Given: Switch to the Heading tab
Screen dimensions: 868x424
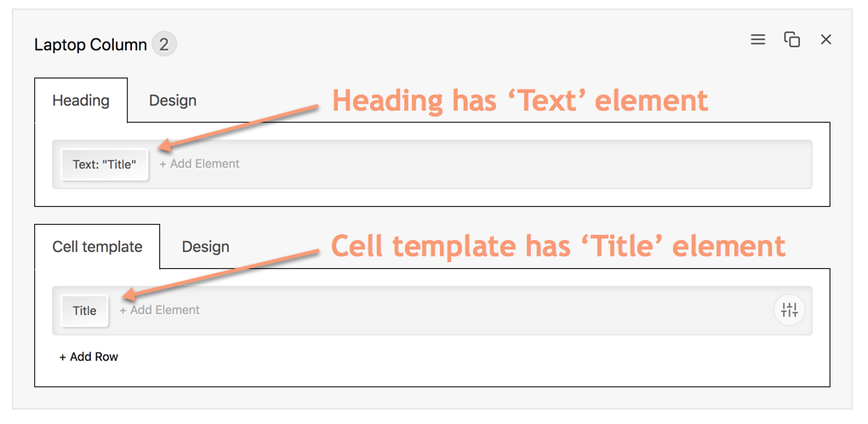Looking at the screenshot, I should pos(81,100).
